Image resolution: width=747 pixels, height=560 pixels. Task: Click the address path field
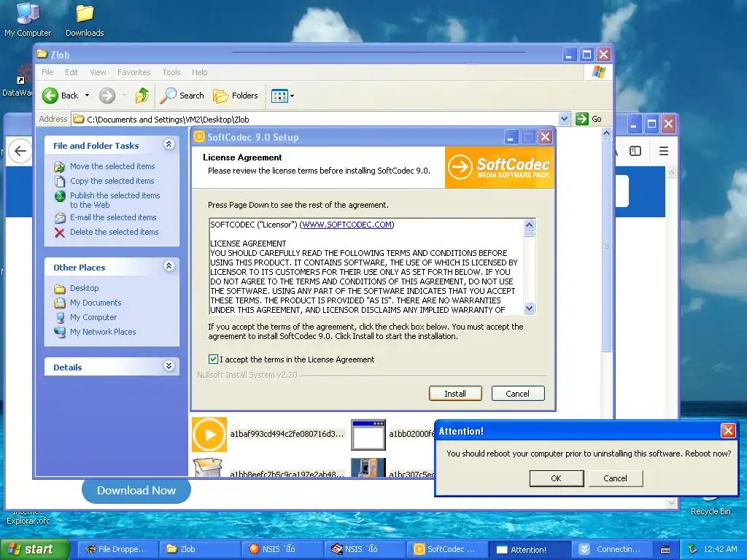click(x=315, y=119)
